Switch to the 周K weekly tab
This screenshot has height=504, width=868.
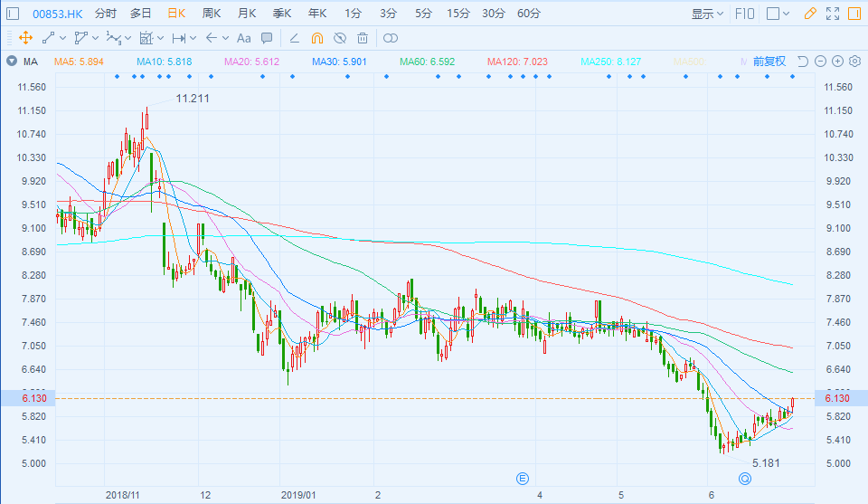pos(212,14)
